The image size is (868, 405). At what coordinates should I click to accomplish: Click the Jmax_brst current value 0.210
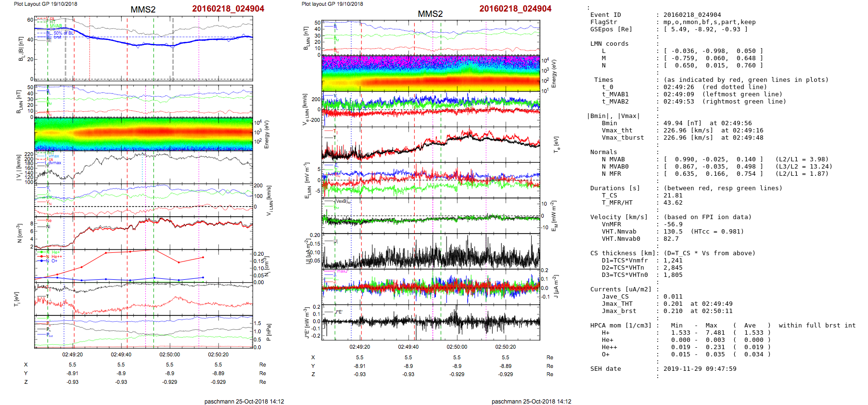[673, 311]
